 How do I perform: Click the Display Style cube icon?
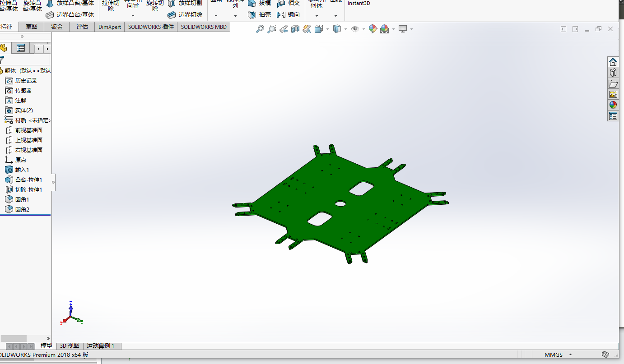pyautogui.click(x=337, y=29)
